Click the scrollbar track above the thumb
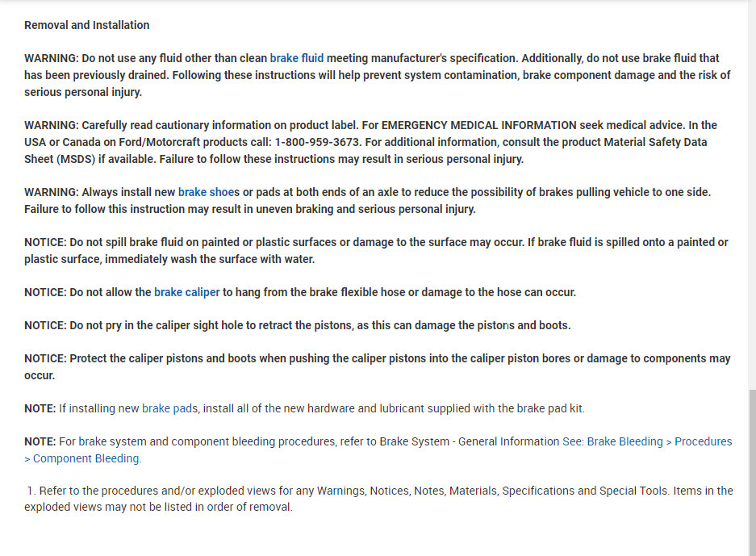 (751, 202)
